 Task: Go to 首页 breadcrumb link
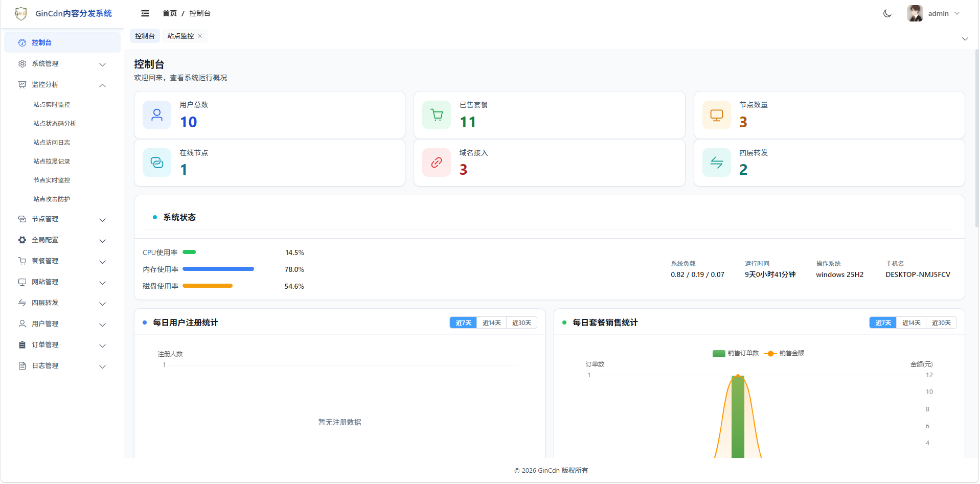click(170, 13)
